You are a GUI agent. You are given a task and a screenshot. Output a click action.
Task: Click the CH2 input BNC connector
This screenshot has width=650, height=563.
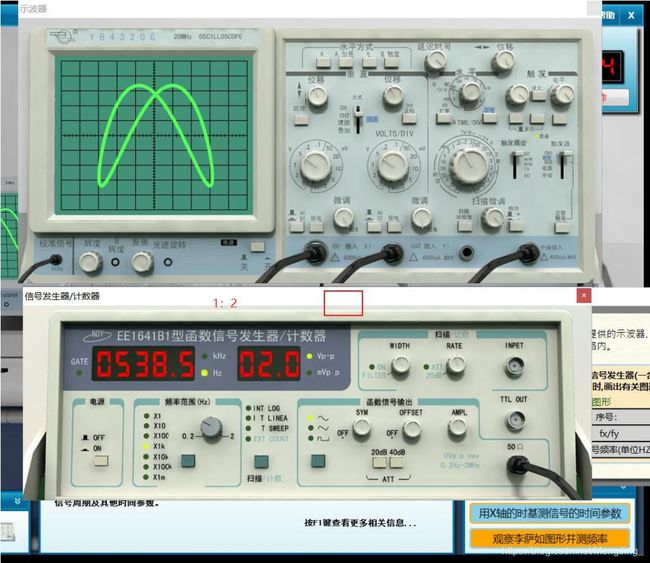392,252
